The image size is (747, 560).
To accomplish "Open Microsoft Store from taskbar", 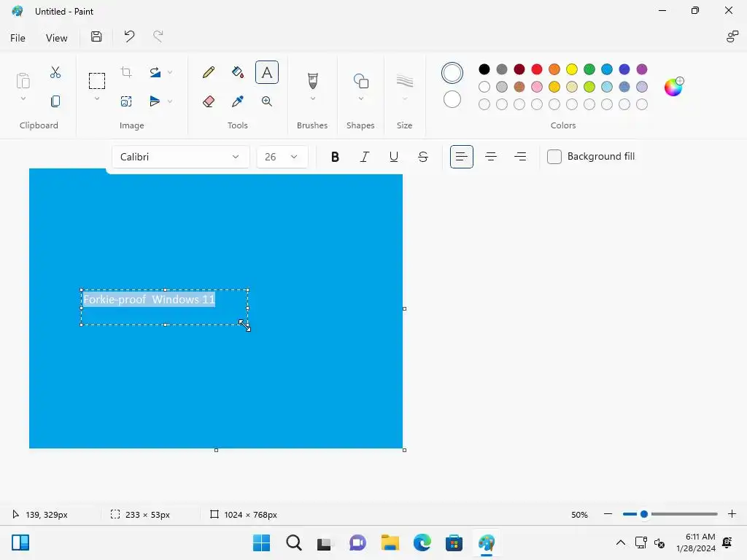I will tap(454, 542).
